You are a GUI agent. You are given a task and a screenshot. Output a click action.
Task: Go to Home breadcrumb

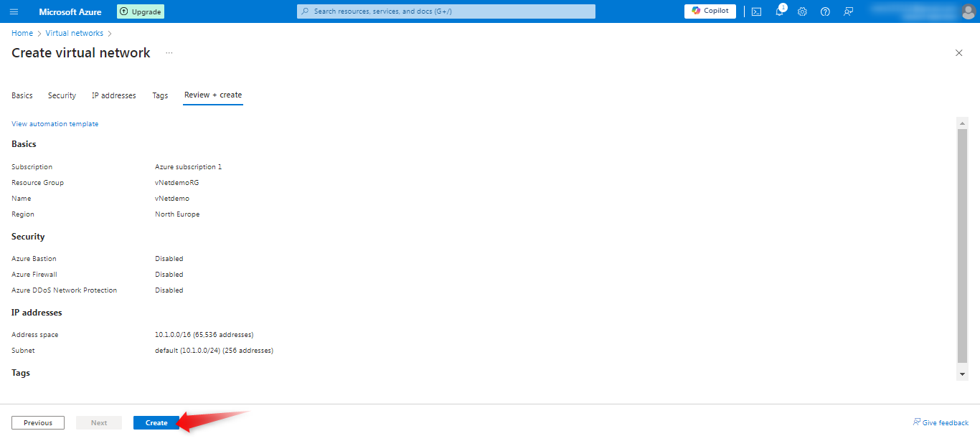click(x=22, y=33)
